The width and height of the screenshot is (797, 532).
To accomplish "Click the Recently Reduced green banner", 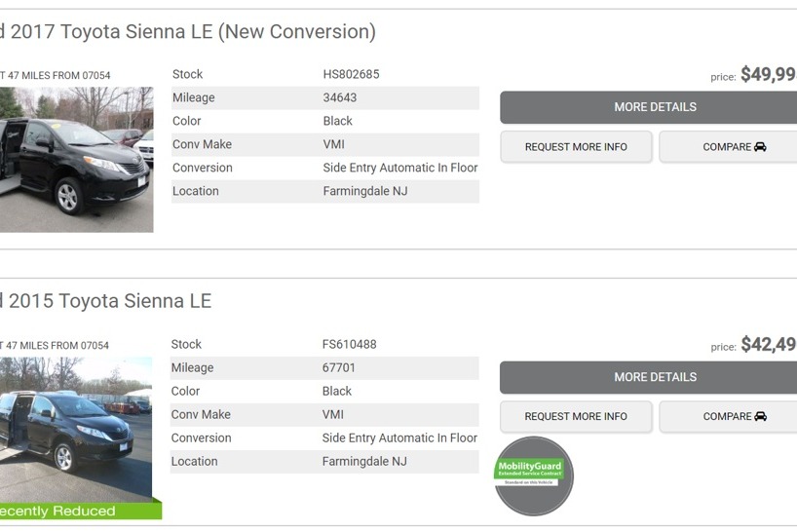I will (81, 511).
